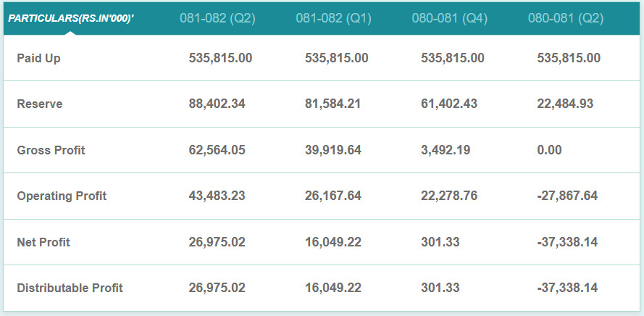Viewport: 644px width, 316px height.
Task: Click the negative Operating Profit value -27,867.64
Action: (567, 196)
